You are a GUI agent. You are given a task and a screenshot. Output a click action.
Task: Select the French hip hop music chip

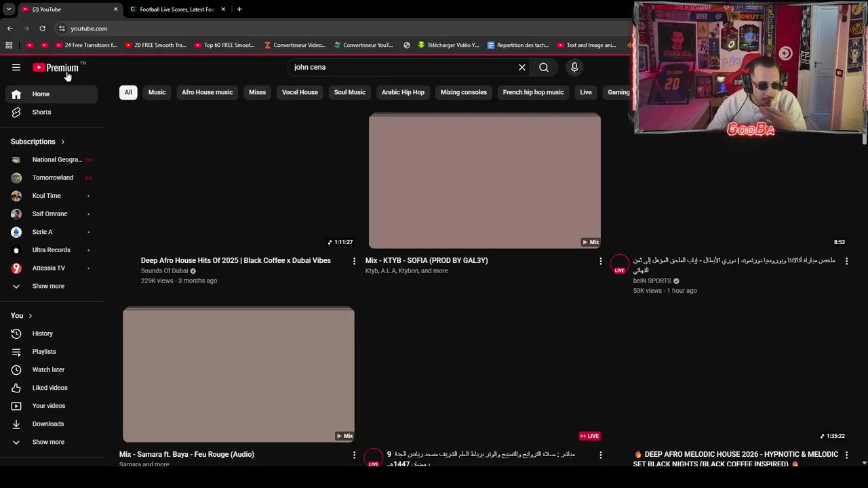click(x=533, y=92)
